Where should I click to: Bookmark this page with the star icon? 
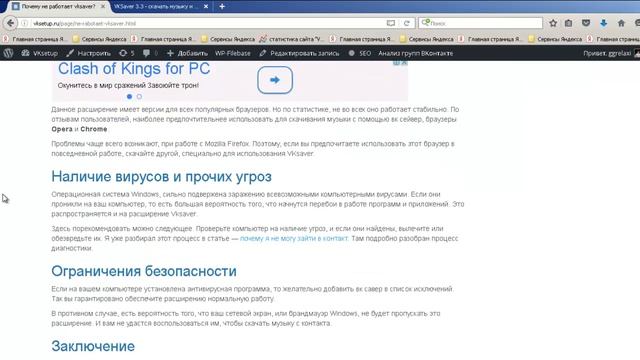[553, 23]
